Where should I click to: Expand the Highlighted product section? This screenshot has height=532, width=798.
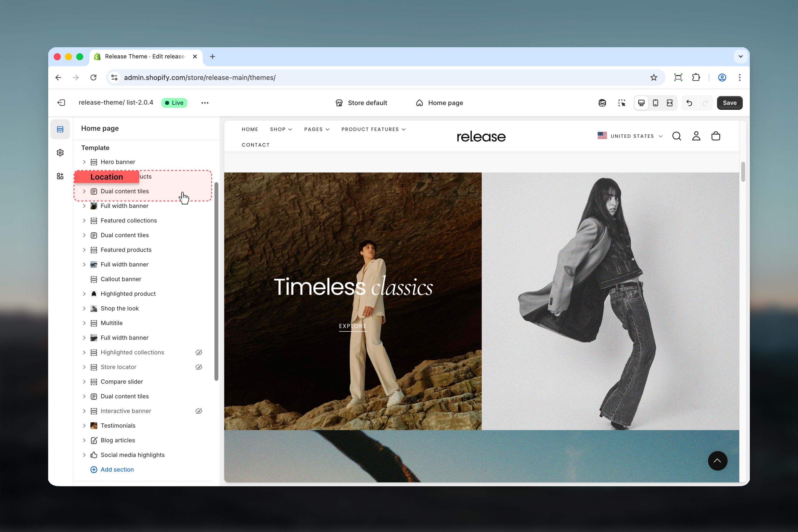[84, 294]
